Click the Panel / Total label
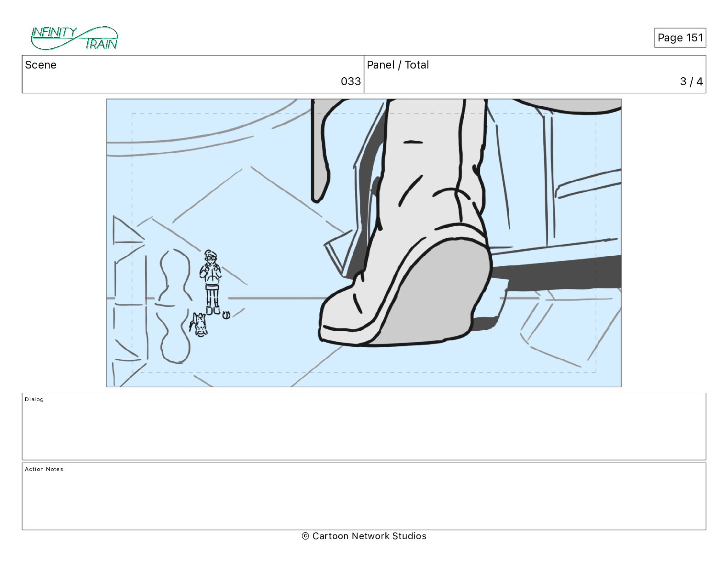 (398, 65)
